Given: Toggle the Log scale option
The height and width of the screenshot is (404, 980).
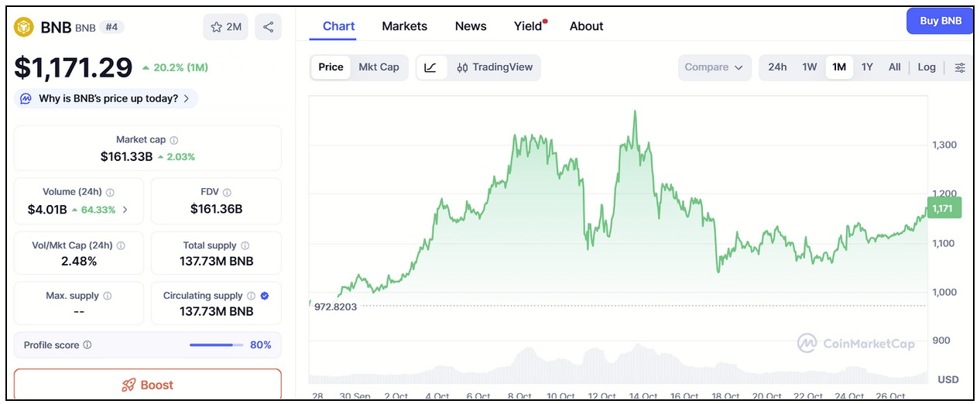Looking at the screenshot, I should tap(927, 67).
